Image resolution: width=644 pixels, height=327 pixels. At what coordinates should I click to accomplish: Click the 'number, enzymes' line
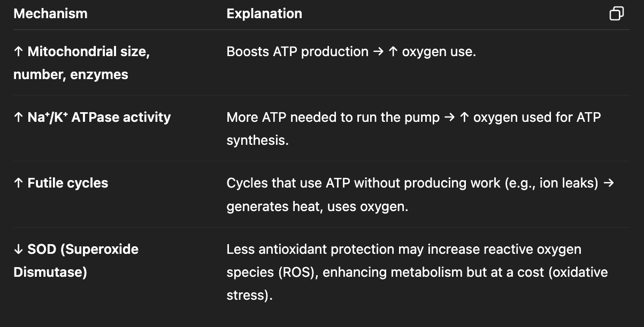[x=71, y=75]
